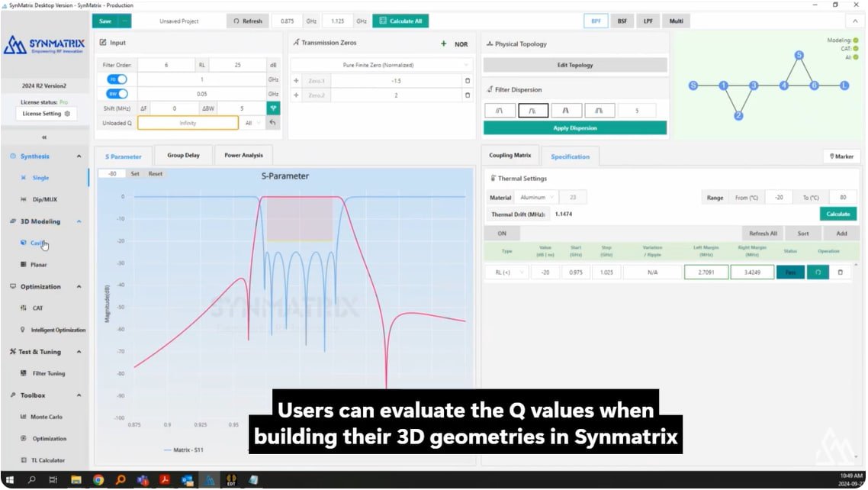Toggle the NOR normalization button

point(461,44)
